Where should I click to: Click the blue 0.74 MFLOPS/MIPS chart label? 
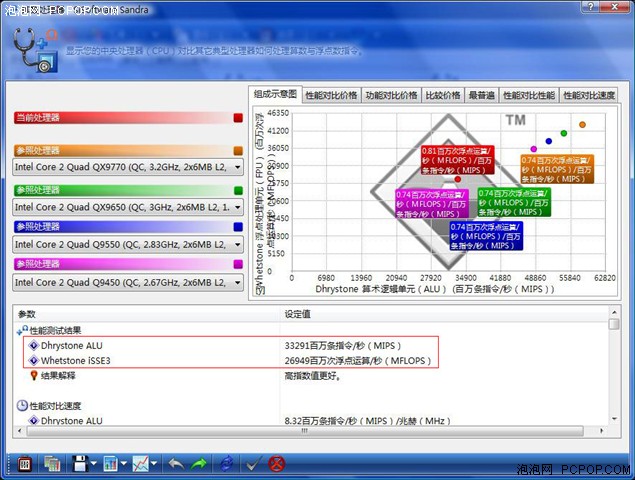[x=486, y=236]
